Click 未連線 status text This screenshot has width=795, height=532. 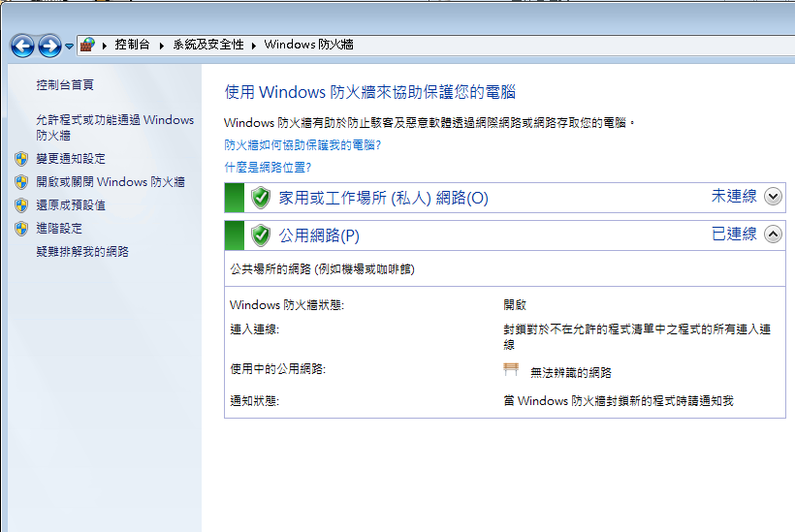734,196
